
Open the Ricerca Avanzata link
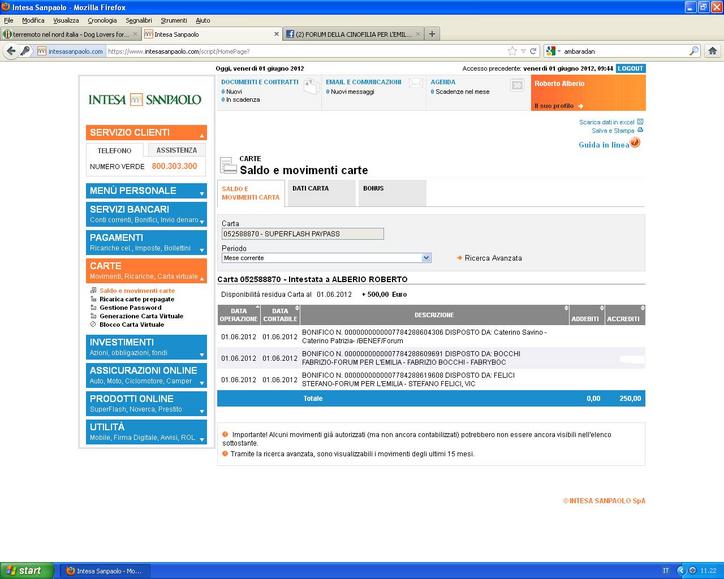click(493, 258)
